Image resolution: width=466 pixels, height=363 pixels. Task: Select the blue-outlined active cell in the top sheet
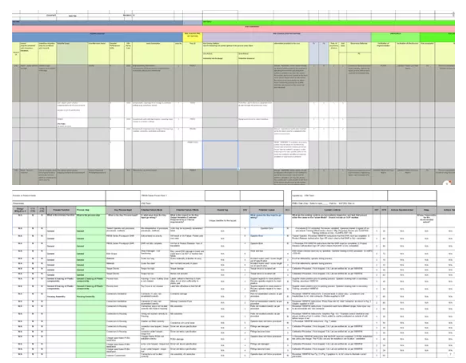[x=220, y=155]
